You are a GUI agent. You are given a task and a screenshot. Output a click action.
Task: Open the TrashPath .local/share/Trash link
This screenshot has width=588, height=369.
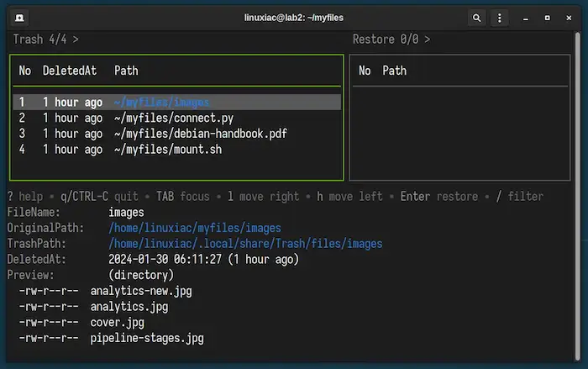pyautogui.click(x=245, y=244)
